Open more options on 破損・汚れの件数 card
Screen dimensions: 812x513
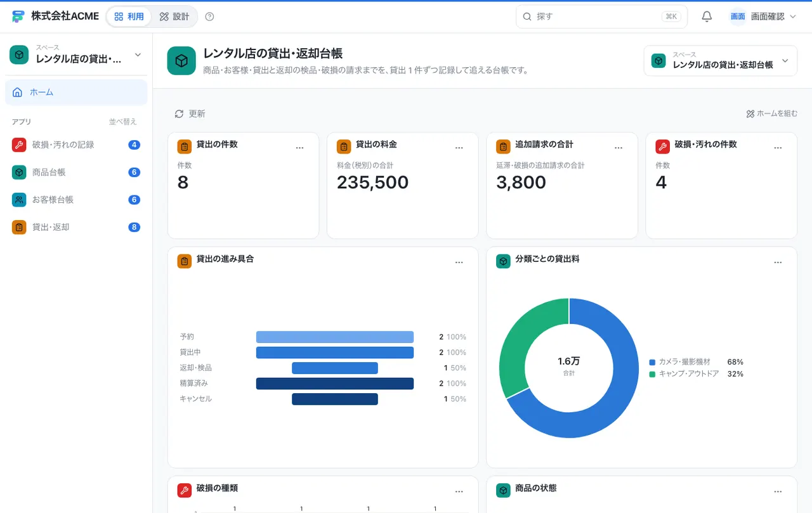(778, 147)
